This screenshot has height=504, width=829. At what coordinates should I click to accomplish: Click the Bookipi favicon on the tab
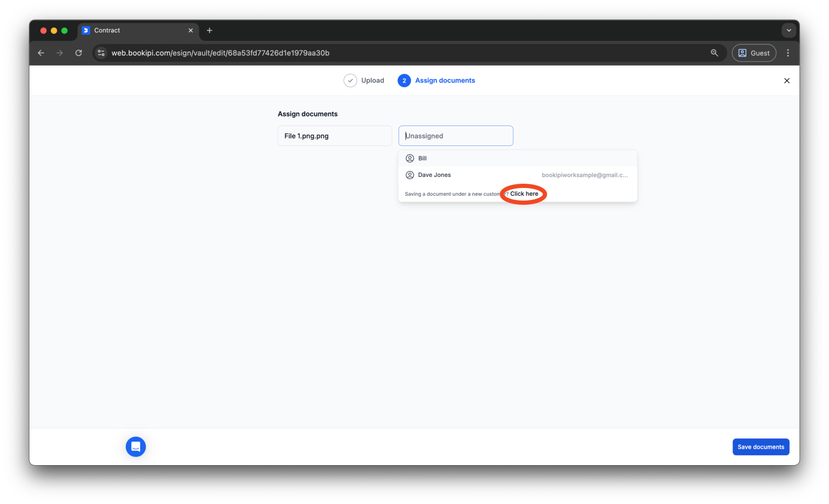tap(86, 30)
